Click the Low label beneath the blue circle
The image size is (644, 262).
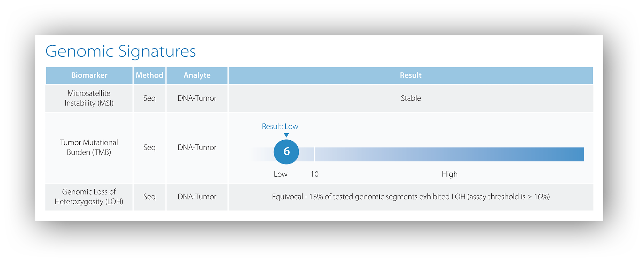pyautogui.click(x=281, y=174)
